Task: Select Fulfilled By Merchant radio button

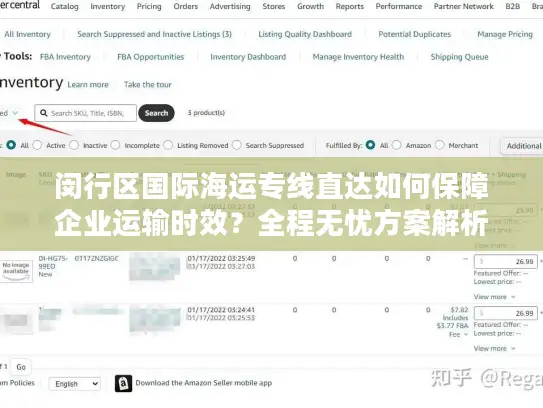Action: 439,145
